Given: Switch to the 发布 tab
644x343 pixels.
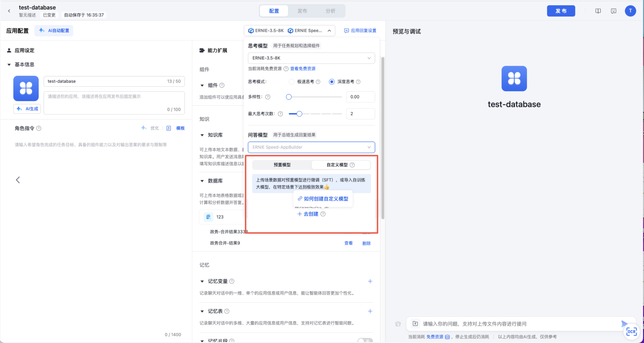Looking at the screenshot, I should click(x=302, y=11).
